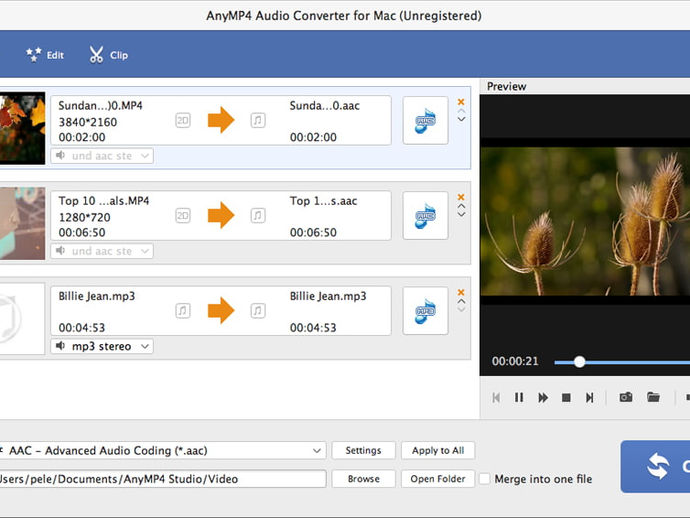Open the Edit effects tool

point(44,55)
